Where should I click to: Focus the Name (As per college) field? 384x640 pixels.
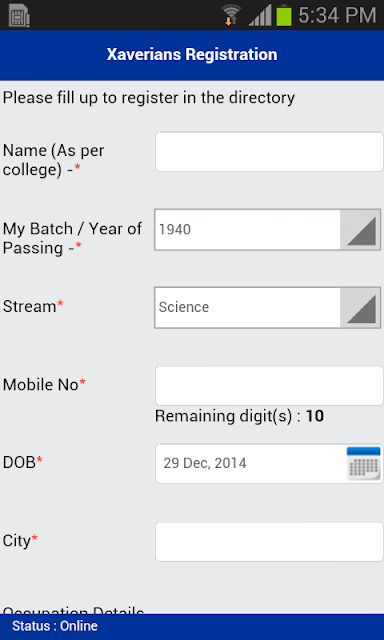(x=269, y=151)
